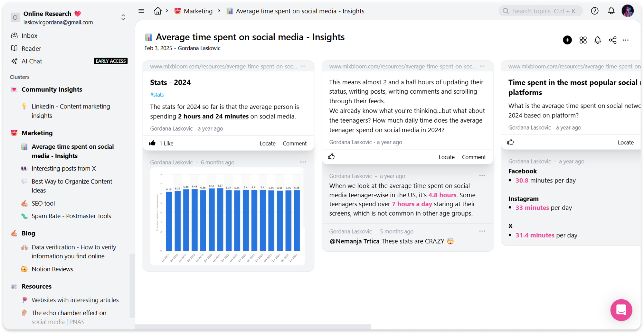Open notifications bell in top bar
Screen dimensions: 644x334
pyautogui.click(x=611, y=11)
